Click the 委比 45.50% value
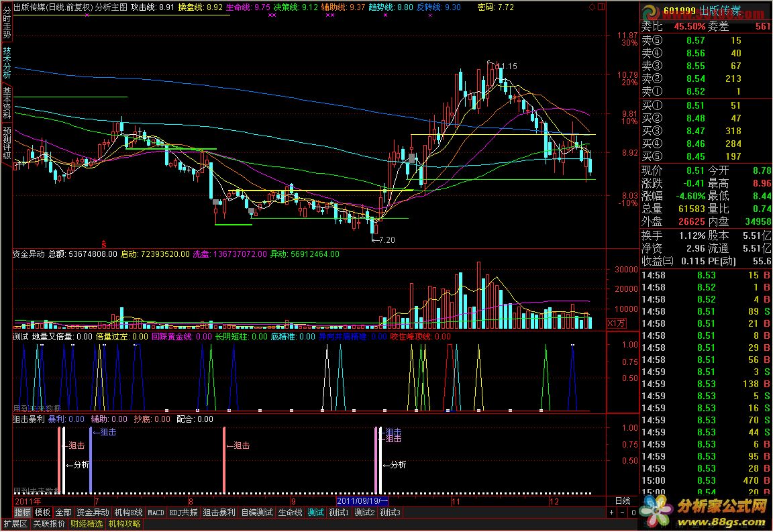 click(689, 27)
